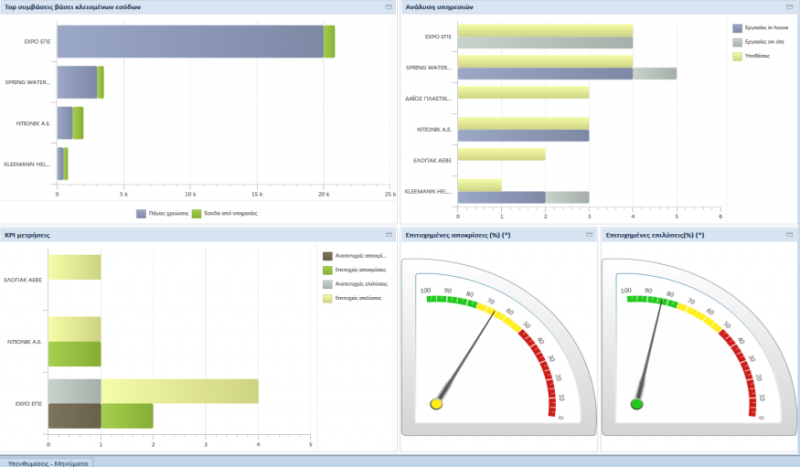Click the Επιτυχημένες επιλύσεις(%) (*) title

click(655, 235)
